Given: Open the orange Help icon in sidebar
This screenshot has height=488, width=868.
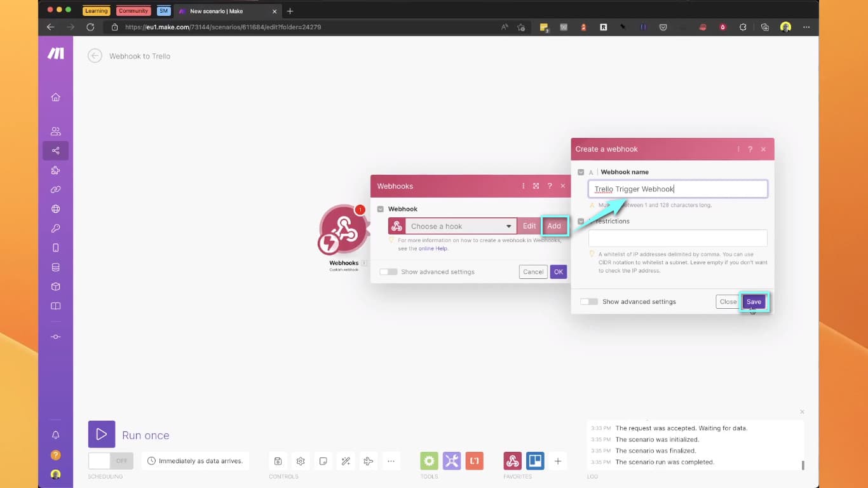Looking at the screenshot, I should pos(55,455).
